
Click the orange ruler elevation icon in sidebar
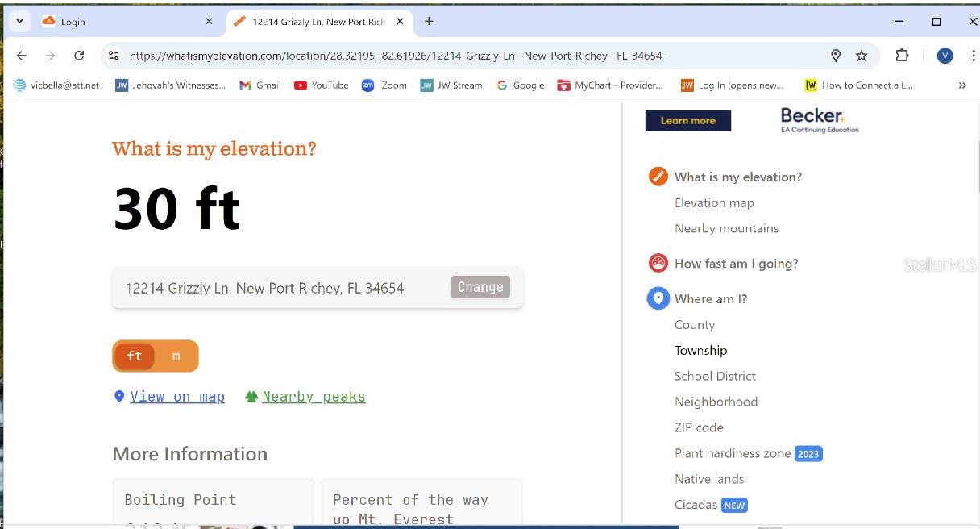pos(658,177)
